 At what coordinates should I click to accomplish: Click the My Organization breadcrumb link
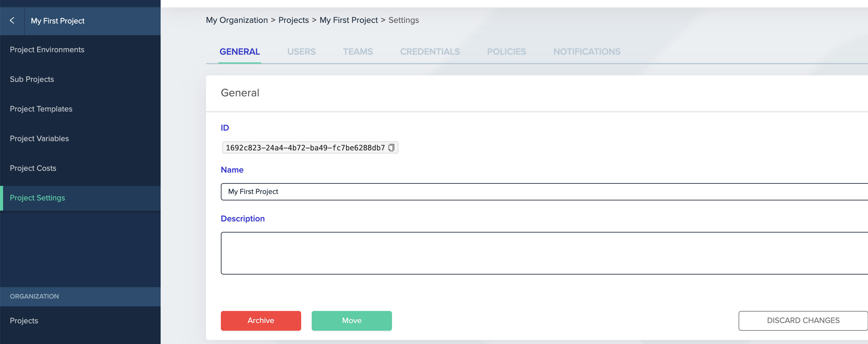(x=237, y=20)
